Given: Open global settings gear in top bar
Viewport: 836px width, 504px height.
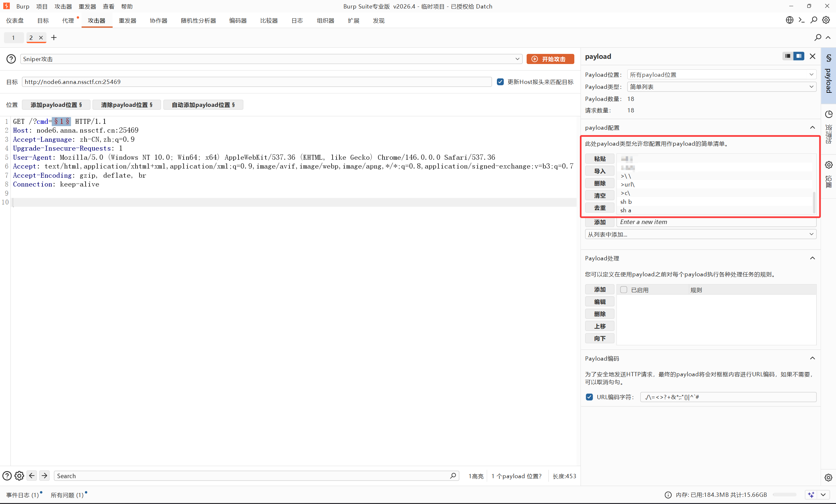Looking at the screenshot, I should (826, 20).
